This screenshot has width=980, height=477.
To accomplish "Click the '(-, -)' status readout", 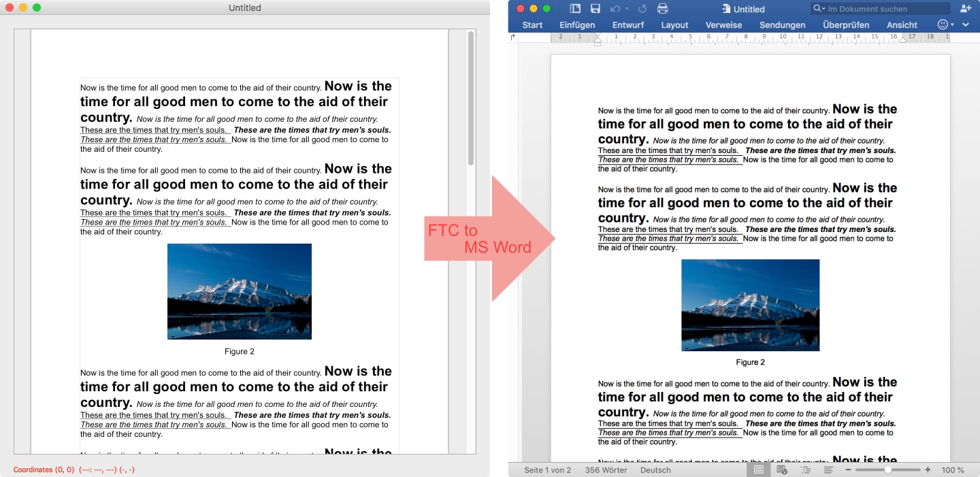I will pyautogui.click(x=127, y=470).
